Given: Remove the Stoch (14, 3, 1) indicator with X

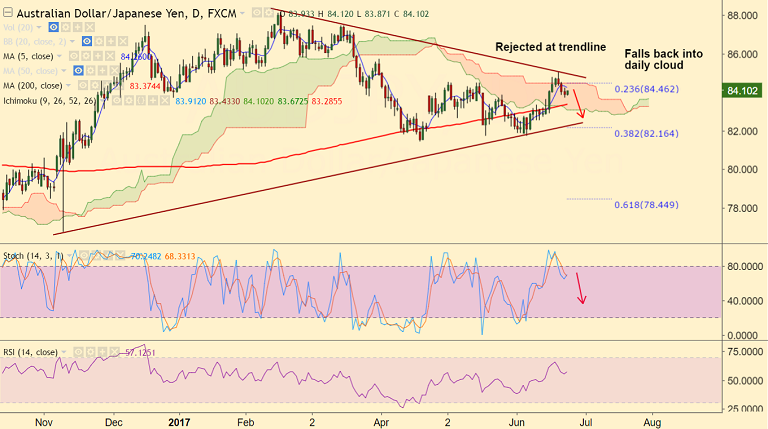Looking at the screenshot, I should pyautogui.click(x=120, y=256).
